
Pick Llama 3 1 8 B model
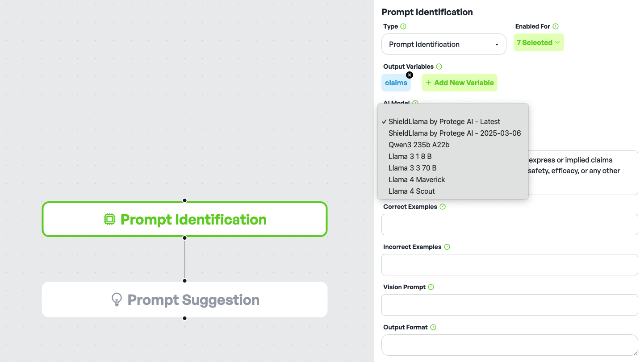point(410,156)
